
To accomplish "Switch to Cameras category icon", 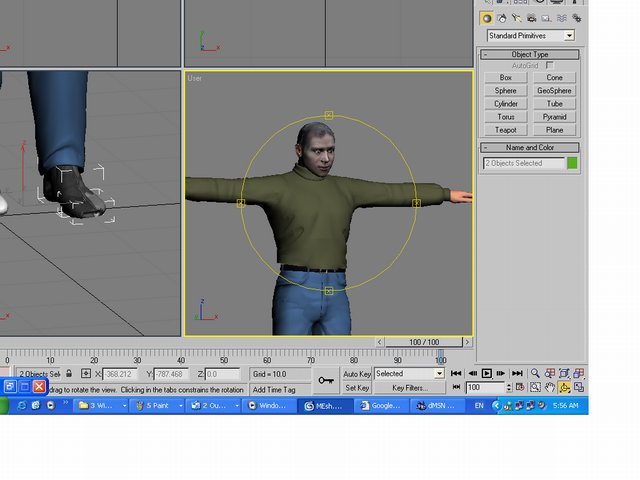I will pos(532,18).
